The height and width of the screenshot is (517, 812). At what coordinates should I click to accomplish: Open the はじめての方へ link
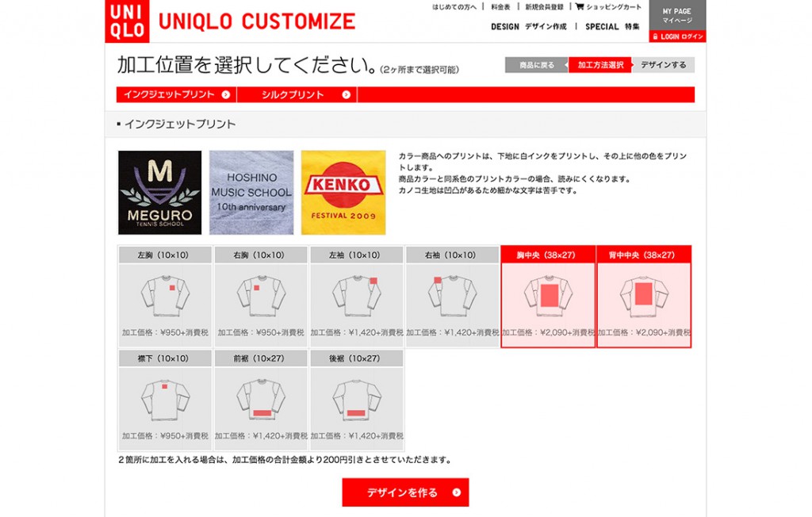[454, 6]
